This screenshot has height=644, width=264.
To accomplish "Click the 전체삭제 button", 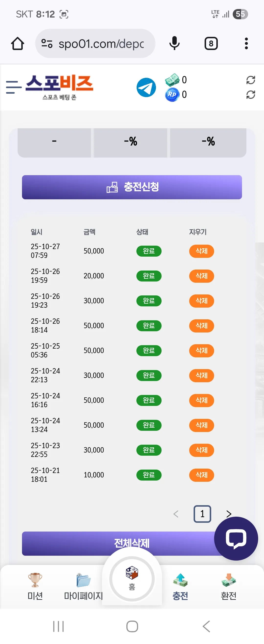I will (132, 543).
